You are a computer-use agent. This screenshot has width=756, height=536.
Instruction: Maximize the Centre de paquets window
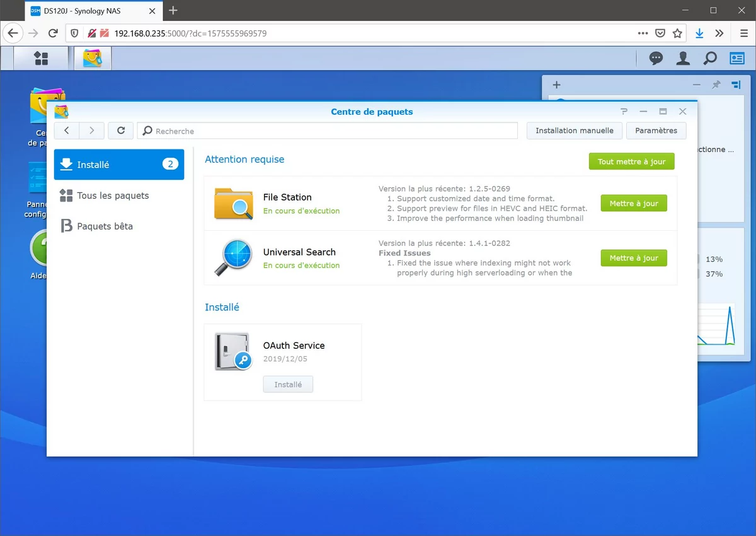663,111
